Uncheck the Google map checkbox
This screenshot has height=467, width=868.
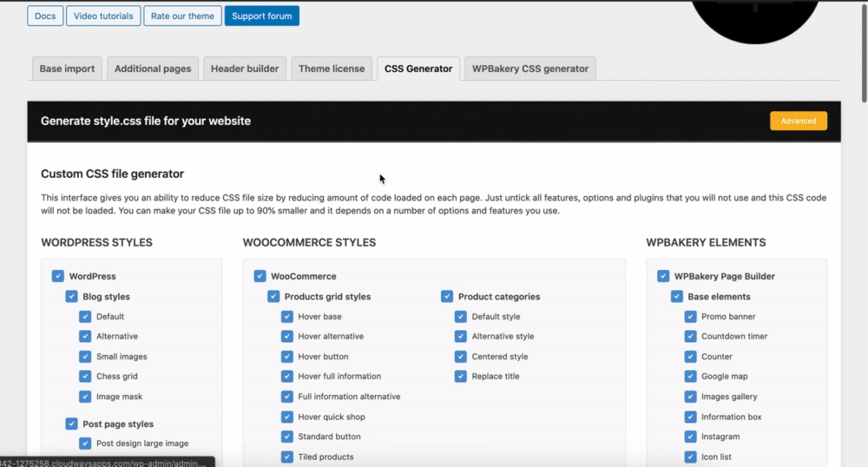point(690,376)
